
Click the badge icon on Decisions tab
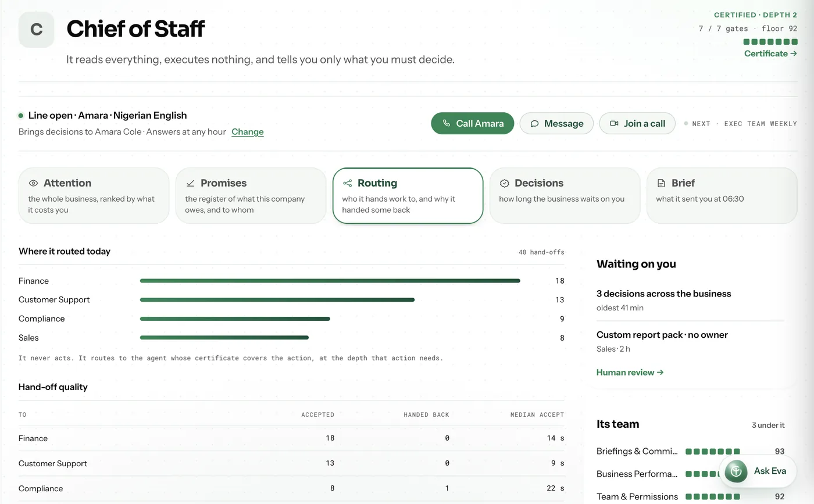click(505, 183)
